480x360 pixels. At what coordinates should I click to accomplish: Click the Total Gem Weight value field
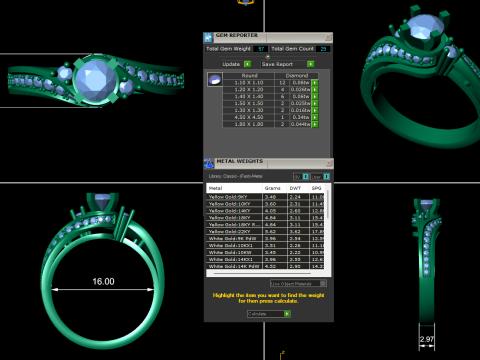pos(261,49)
